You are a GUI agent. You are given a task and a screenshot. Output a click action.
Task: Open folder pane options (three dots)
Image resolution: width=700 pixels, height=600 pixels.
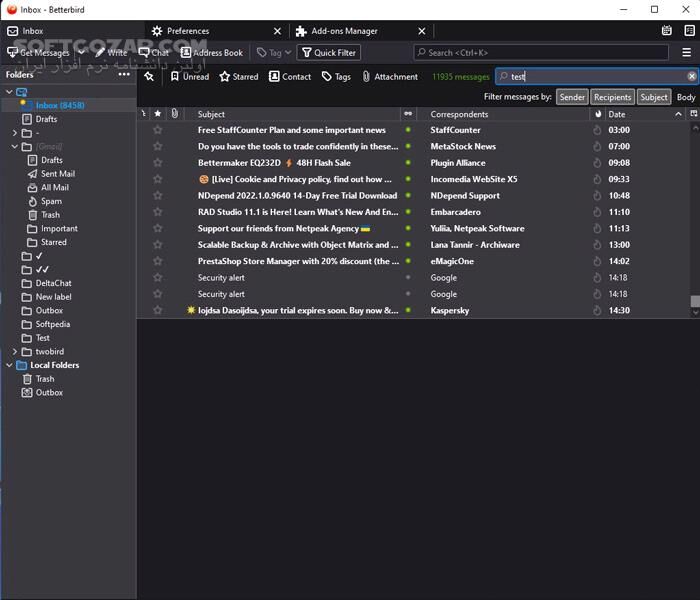[x=124, y=74]
